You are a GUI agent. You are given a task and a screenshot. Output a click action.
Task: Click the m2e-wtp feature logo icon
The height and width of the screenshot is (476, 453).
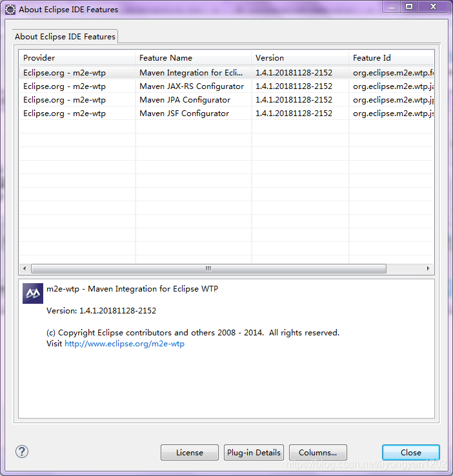click(x=33, y=293)
